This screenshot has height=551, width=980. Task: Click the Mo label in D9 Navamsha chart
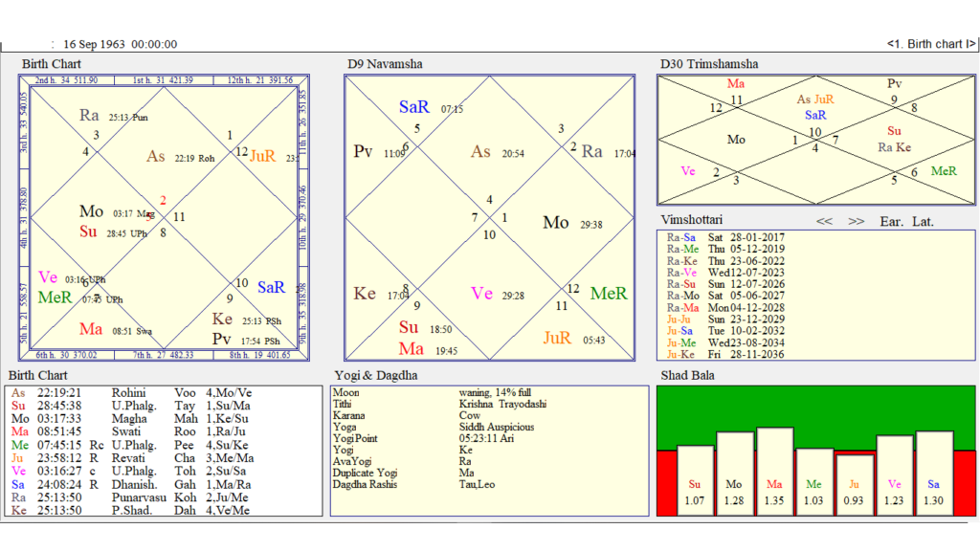pyautogui.click(x=556, y=222)
